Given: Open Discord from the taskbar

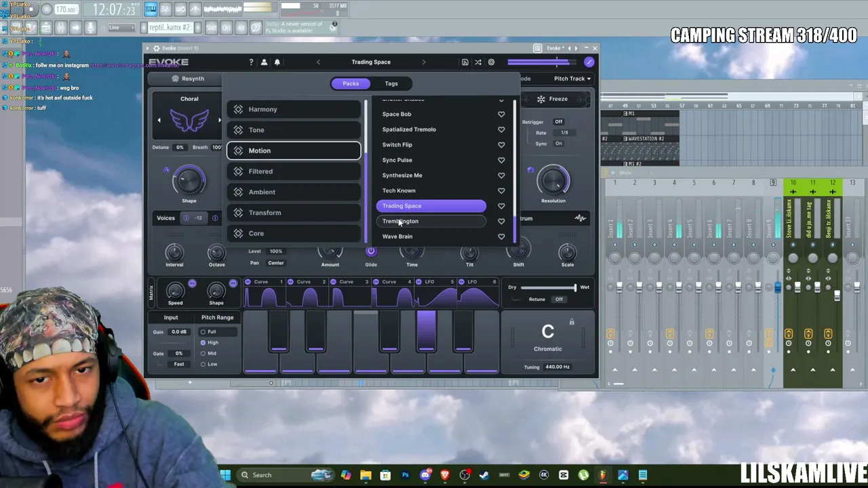Looking at the screenshot, I should [425, 475].
